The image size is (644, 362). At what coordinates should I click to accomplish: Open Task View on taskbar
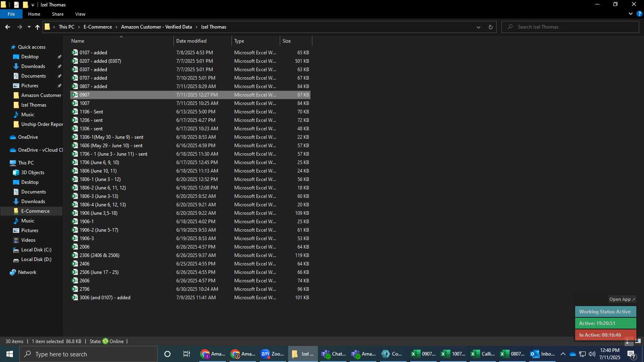tap(187, 354)
